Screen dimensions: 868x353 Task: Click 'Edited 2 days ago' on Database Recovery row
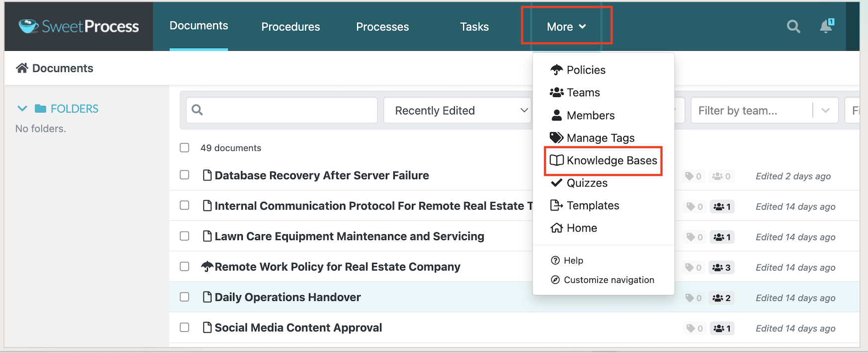[793, 176]
